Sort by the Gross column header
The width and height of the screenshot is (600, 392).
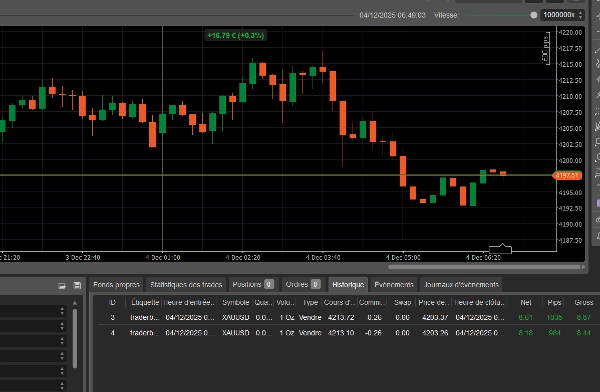(583, 302)
